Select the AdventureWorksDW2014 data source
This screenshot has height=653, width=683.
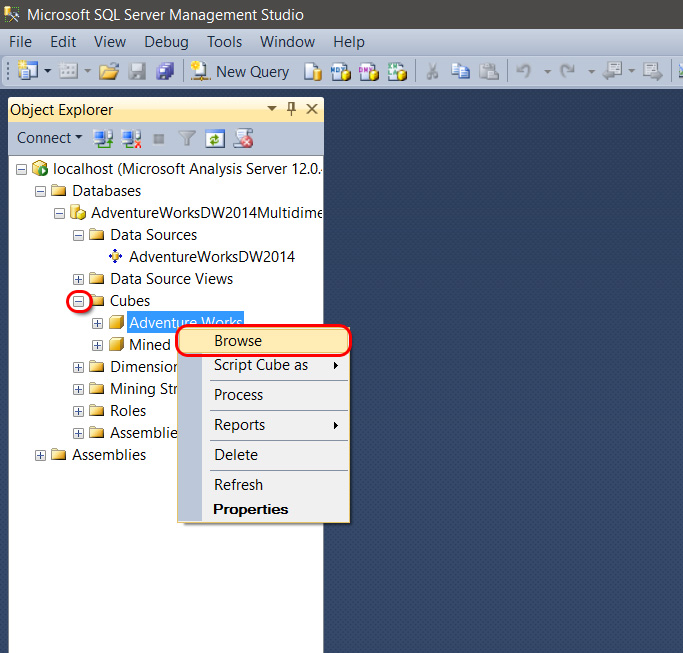click(212, 257)
